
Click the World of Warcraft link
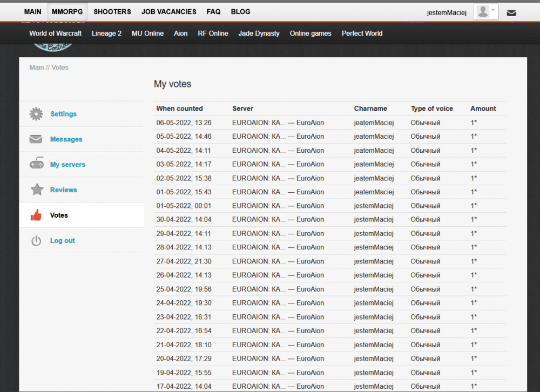tap(55, 33)
